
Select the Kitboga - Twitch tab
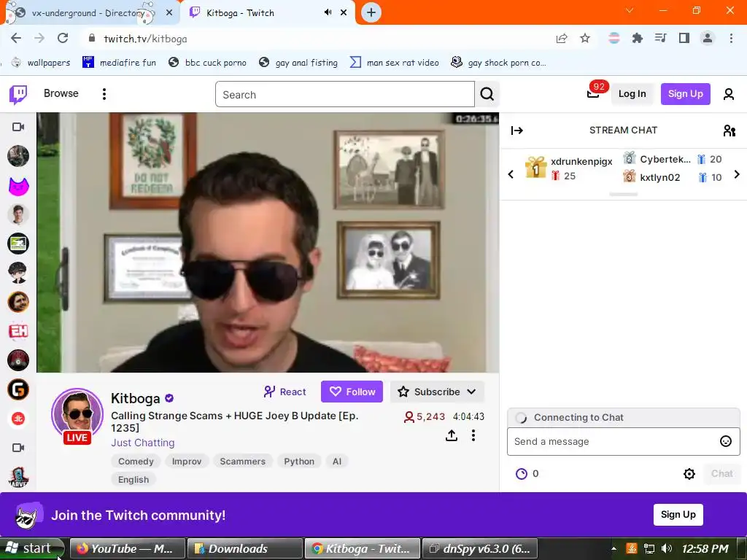pyautogui.click(x=268, y=13)
